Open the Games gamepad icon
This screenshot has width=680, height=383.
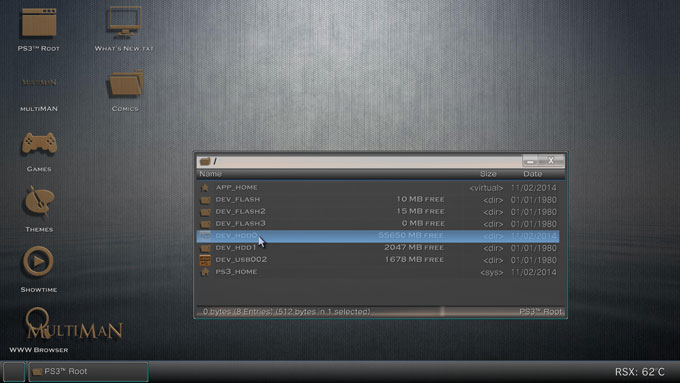[x=39, y=144]
